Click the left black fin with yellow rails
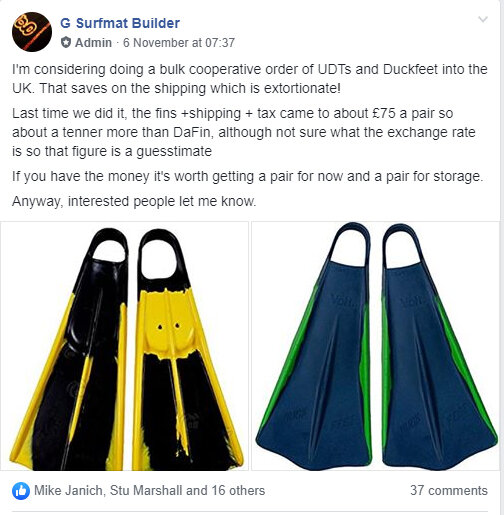Image resolution: width=504 pixels, height=515 pixels. [70, 349]
